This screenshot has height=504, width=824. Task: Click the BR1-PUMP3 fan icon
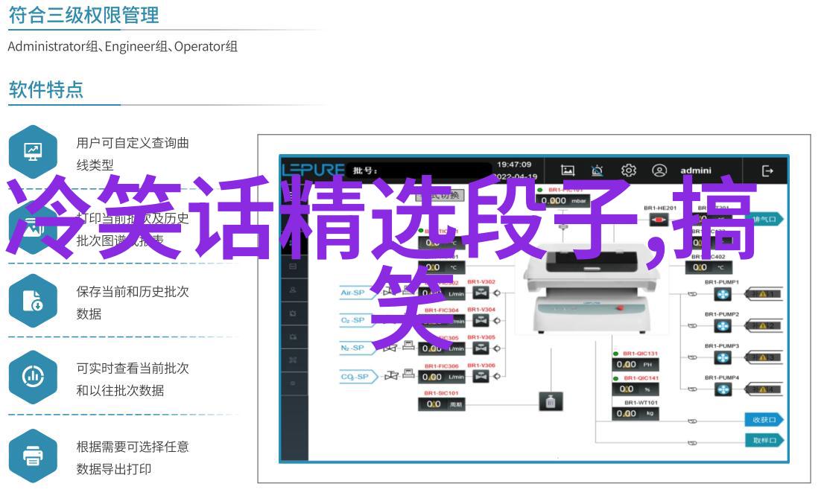pyautogui.click(x=723, y=358)
